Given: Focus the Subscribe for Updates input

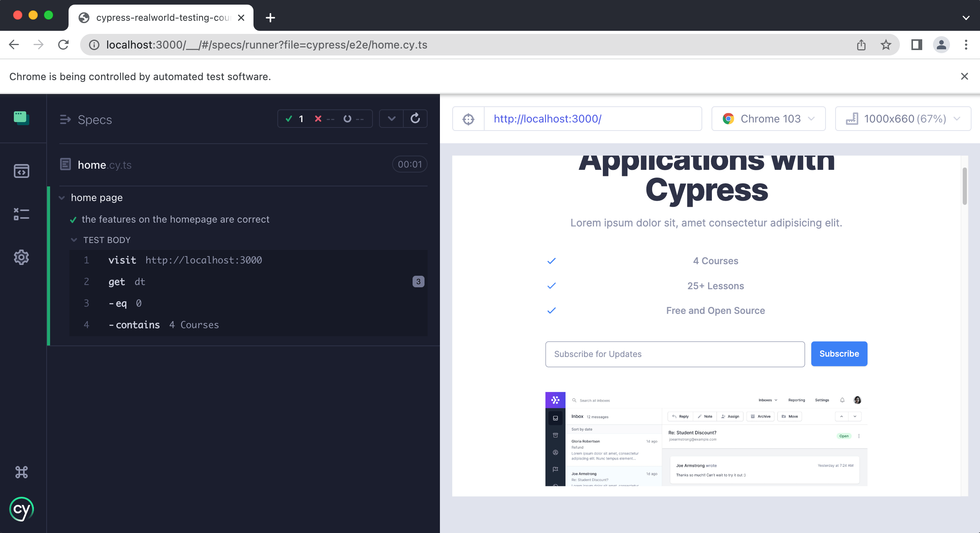Looking at the screenshot, I should [675, 354].
